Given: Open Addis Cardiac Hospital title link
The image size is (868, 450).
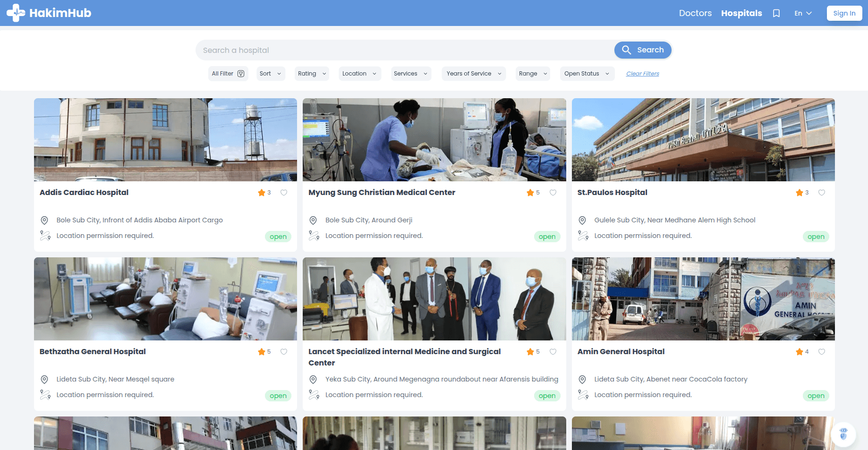Looking at the screenshot, I should pos(84,193).
